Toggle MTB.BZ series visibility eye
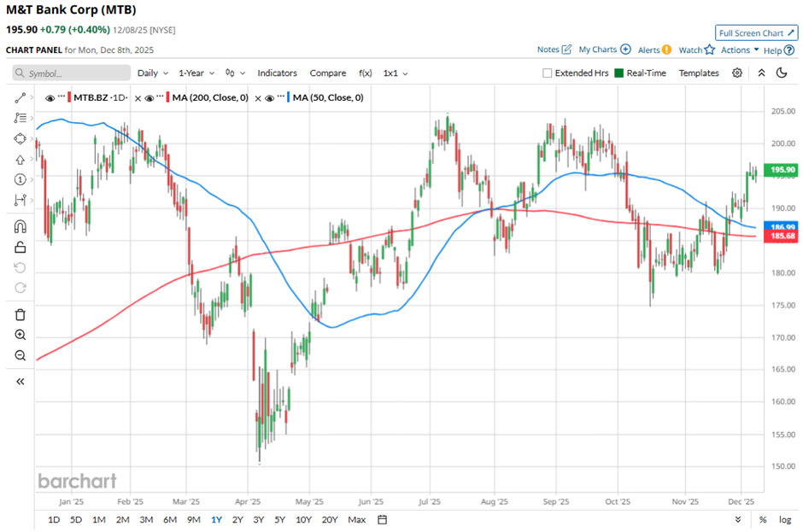 (50, 98)
